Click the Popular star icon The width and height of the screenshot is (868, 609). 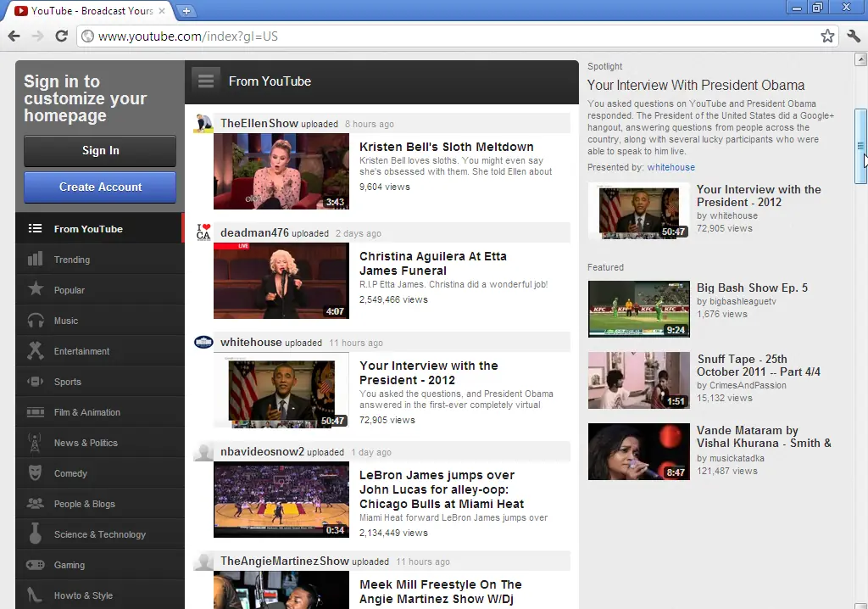coord(36,288)
